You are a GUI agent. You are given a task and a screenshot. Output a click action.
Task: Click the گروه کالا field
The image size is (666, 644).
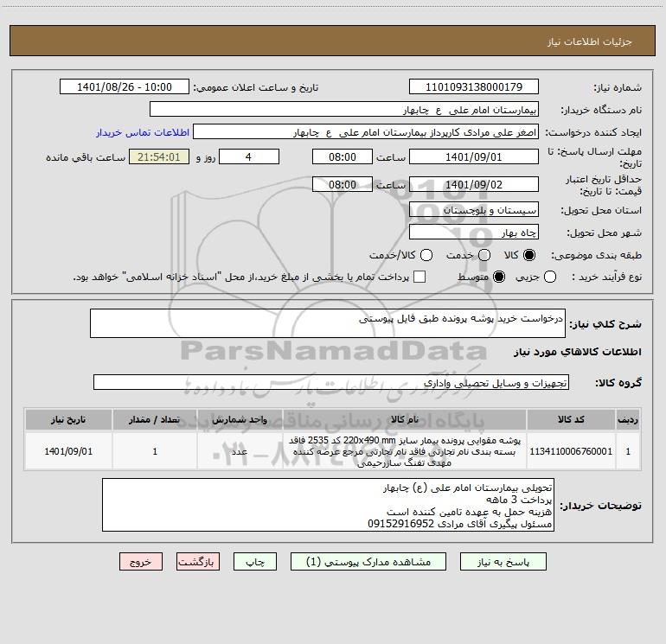point(331,382)
